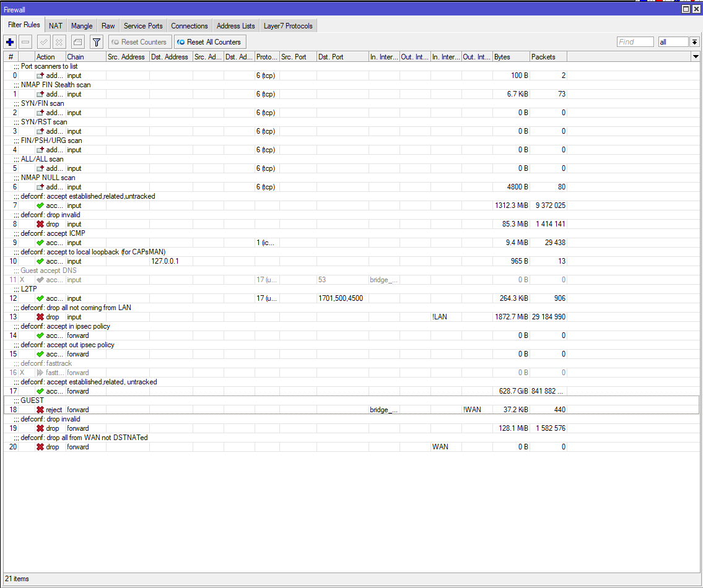This screenshot has width=703, height=588.
Task: Click the !LAN interface list cell
Action: pyautogui.click(x=446, y=317)
